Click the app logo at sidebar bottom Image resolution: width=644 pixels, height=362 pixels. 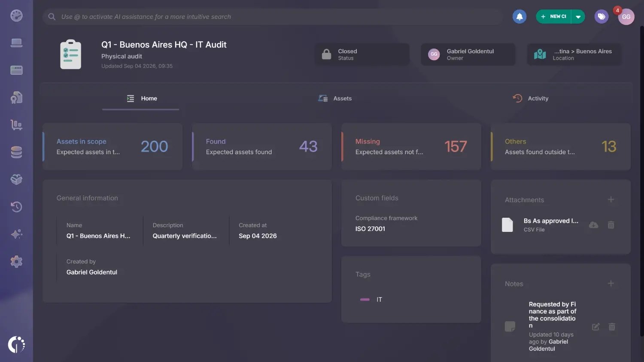[x=16, y=344]
